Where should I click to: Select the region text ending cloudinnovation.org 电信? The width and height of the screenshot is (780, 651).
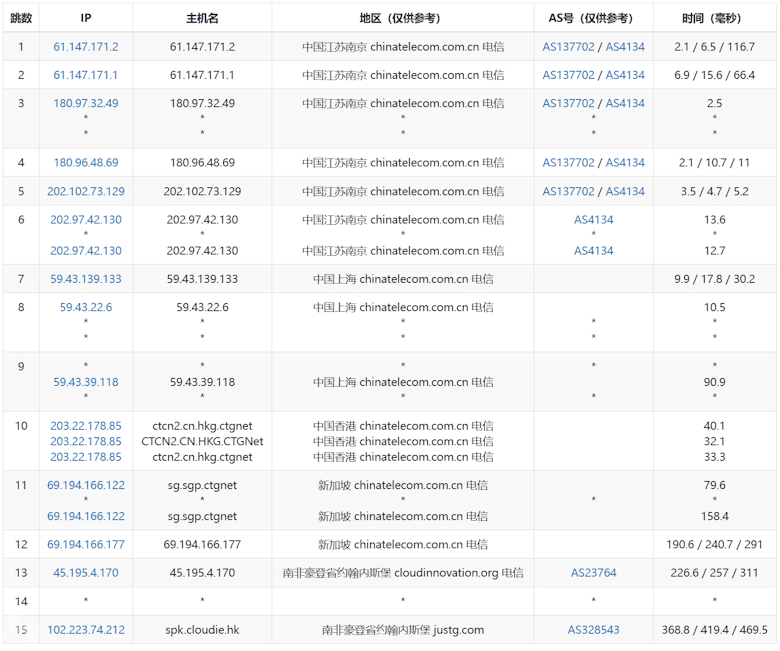tap(403, 573)
